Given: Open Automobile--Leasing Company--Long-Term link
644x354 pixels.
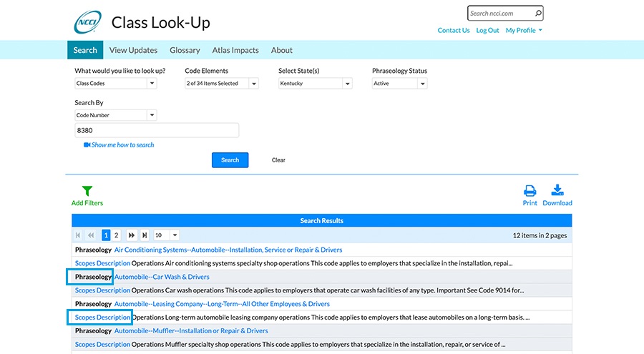Looking at the screenshot, I should (x=222, y=304).
